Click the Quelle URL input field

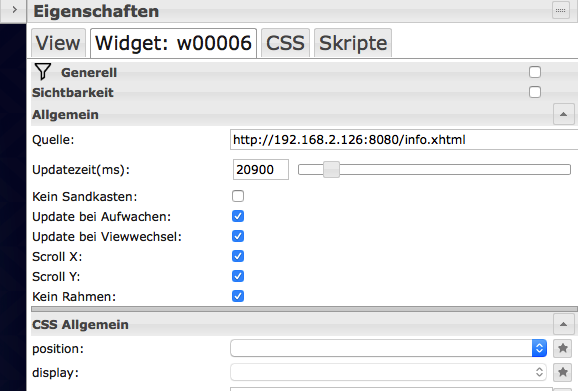[x=404, y=140]
